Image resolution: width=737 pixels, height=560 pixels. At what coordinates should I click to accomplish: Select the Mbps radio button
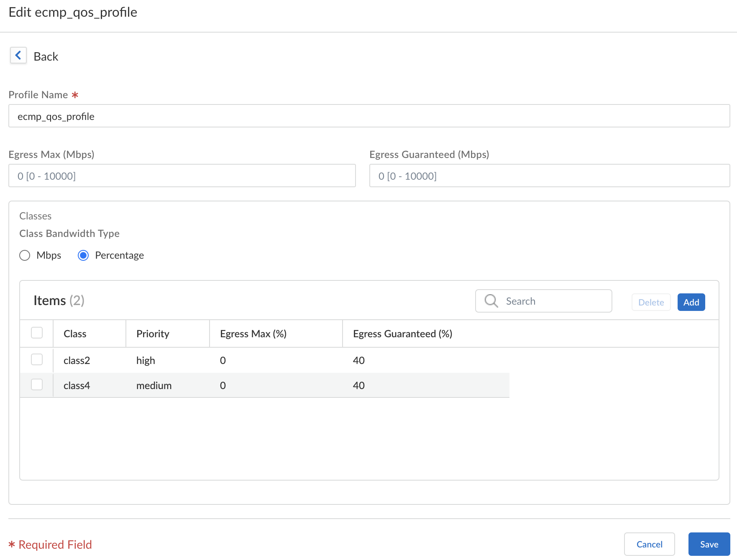[25, 255]
